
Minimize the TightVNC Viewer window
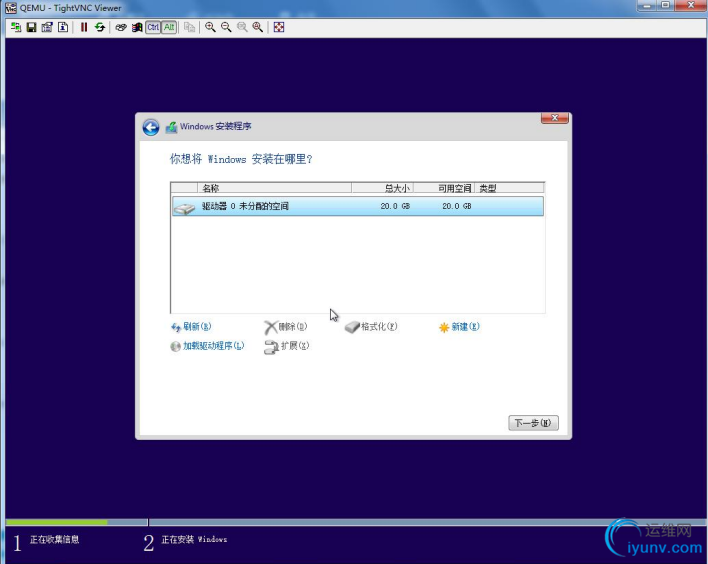point(647,5)
